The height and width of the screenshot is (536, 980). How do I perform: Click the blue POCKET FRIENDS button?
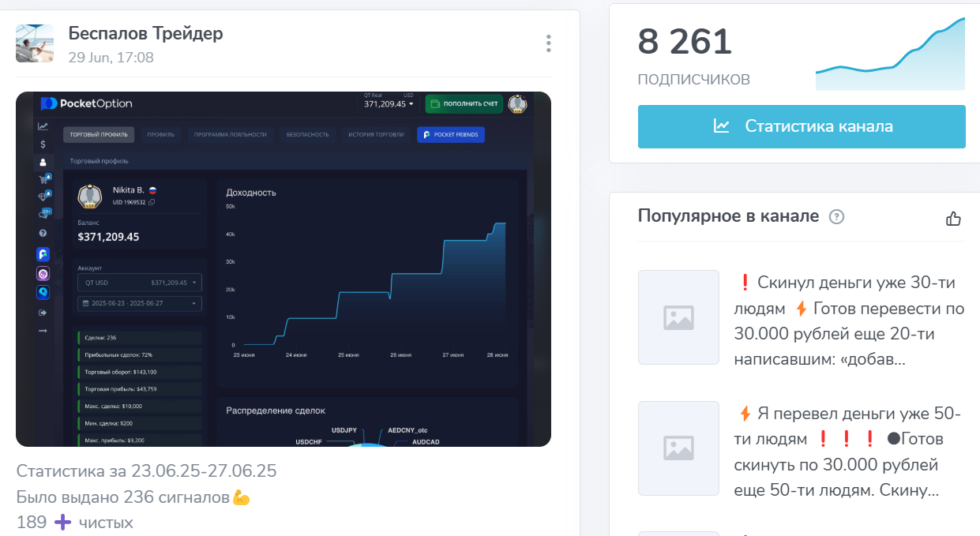tap(451, 135)
